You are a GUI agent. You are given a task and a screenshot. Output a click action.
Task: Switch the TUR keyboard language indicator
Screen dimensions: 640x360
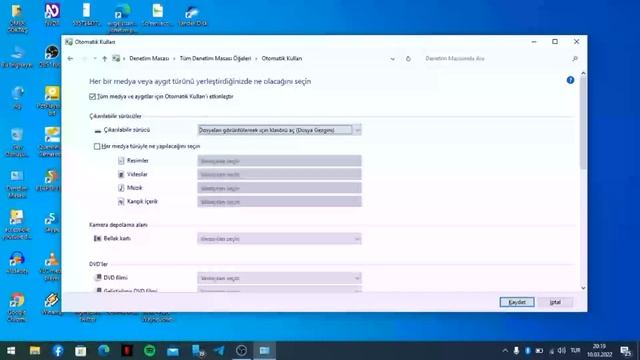click(x=576, y=351)
